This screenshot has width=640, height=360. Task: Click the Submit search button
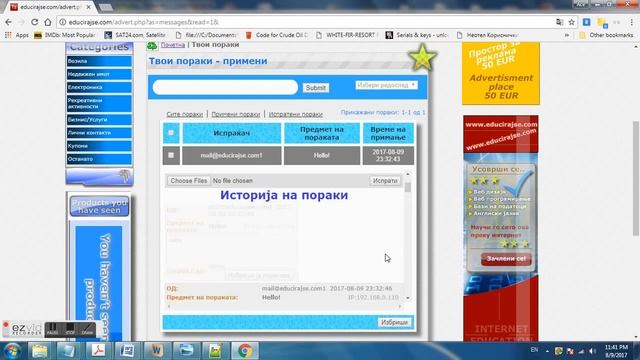(316, 88)
